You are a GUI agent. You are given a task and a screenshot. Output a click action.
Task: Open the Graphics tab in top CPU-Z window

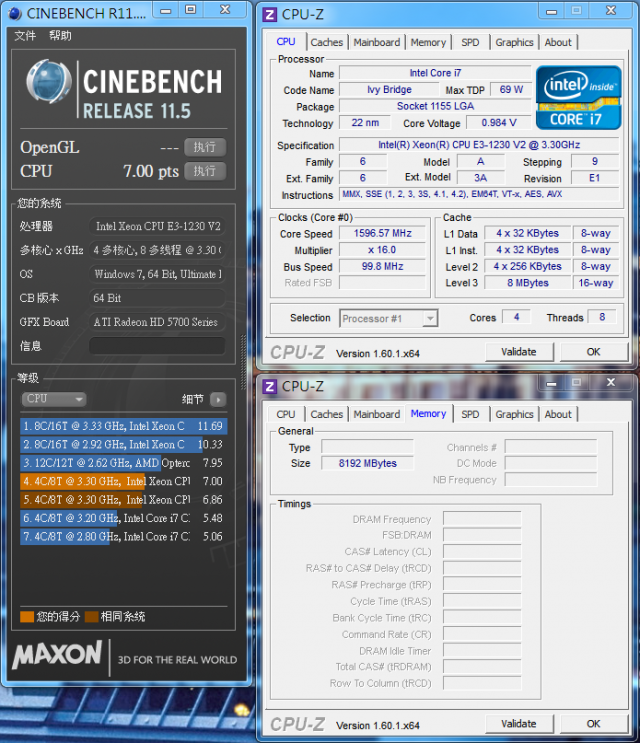(514, 42)
